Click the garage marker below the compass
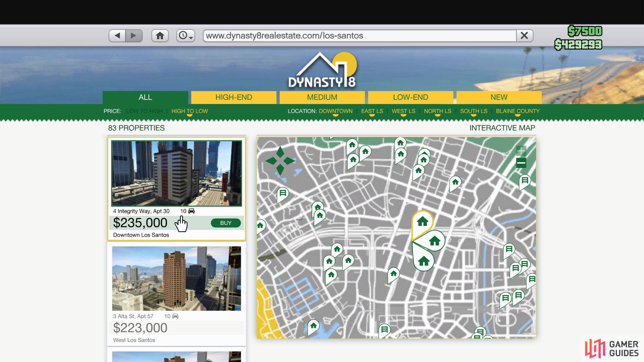Image resolution: width=644 pixels, height=362 pixels. click(x=282, y=194)
